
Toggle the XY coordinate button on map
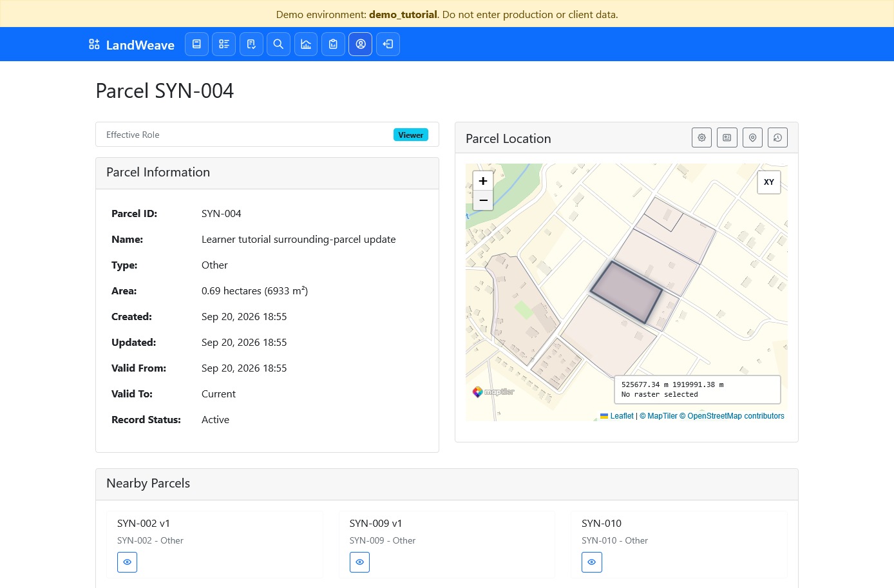pos(769,182)
